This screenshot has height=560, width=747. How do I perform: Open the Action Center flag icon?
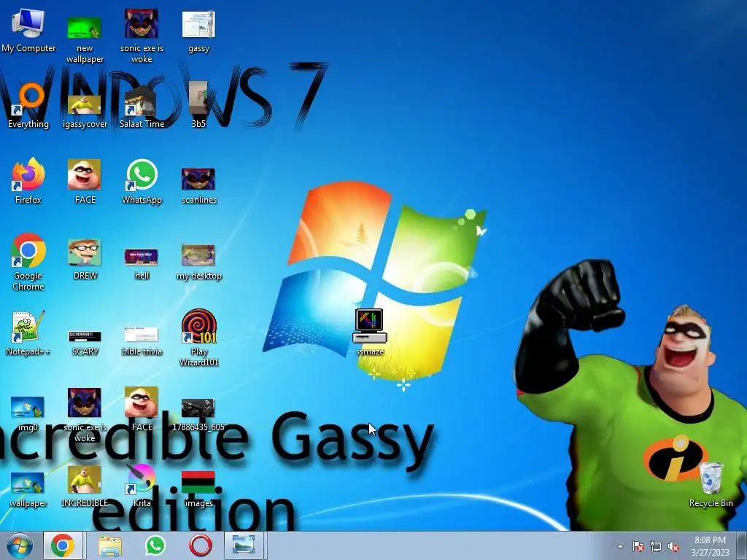(x=638, y=546)
